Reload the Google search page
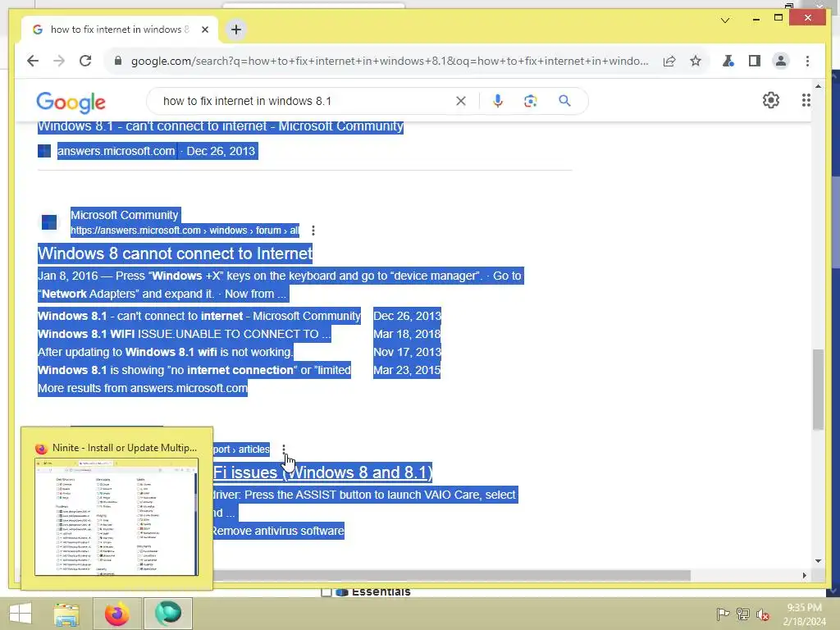The height and width of the screenshot is (630, 840). click(85, 61)
